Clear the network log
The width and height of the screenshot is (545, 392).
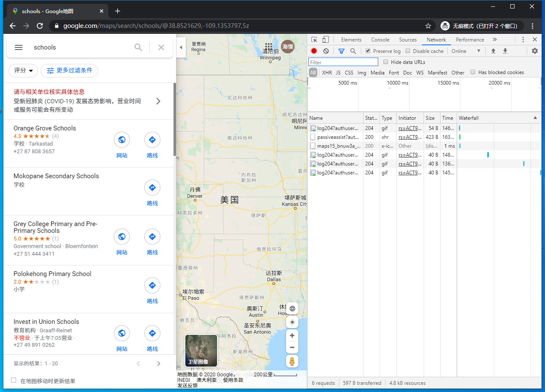coord(326,51)
